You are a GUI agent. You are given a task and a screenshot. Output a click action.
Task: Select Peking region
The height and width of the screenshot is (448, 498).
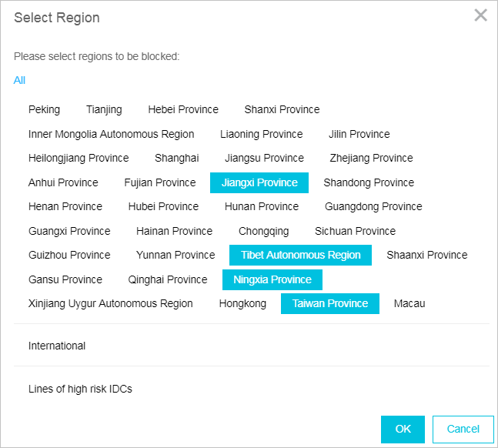pyautogui.click(x=44, y=109)
